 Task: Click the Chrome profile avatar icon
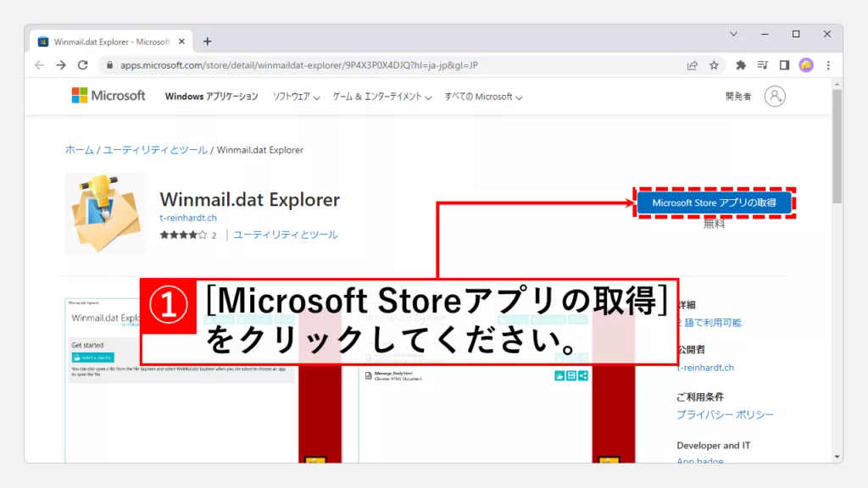(806, 65)
